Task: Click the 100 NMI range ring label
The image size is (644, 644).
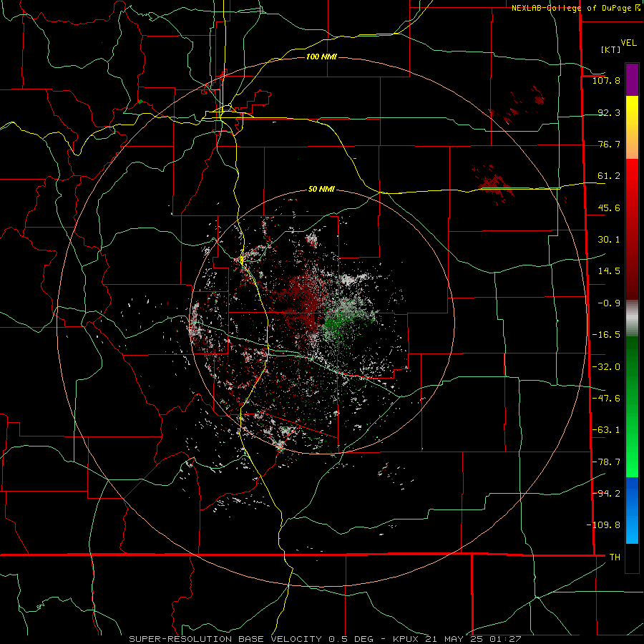Action: click(321, 57)
